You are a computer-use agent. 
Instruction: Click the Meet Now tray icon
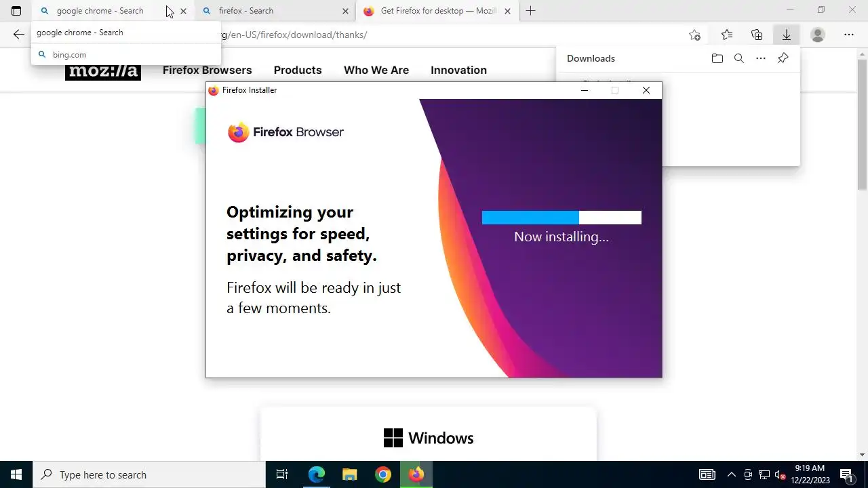click(x=748, y=474)
